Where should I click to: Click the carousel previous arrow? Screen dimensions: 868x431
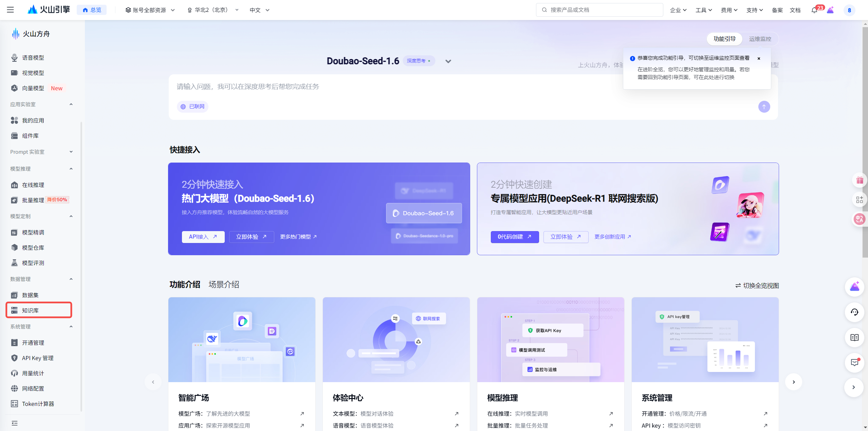tap(153, 382)
